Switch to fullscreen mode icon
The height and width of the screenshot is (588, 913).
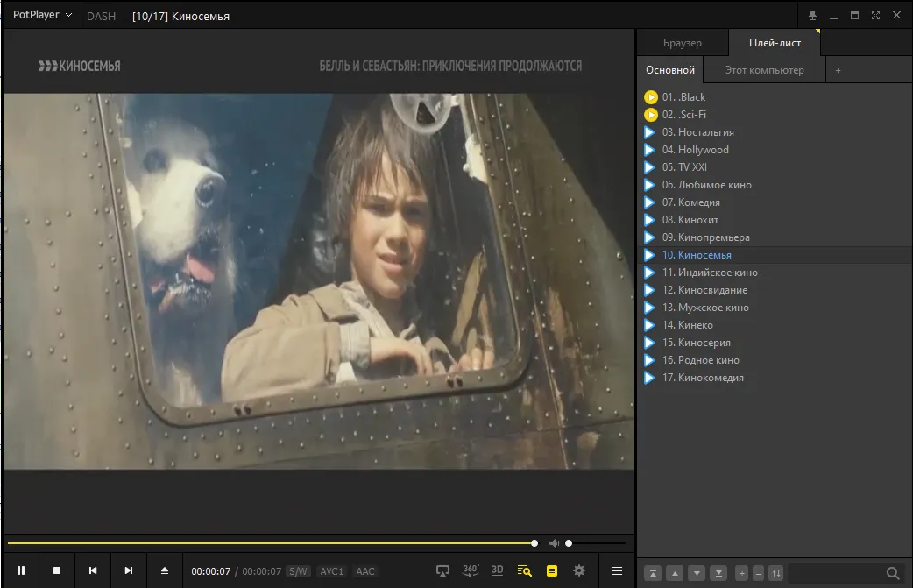(875, 16)
